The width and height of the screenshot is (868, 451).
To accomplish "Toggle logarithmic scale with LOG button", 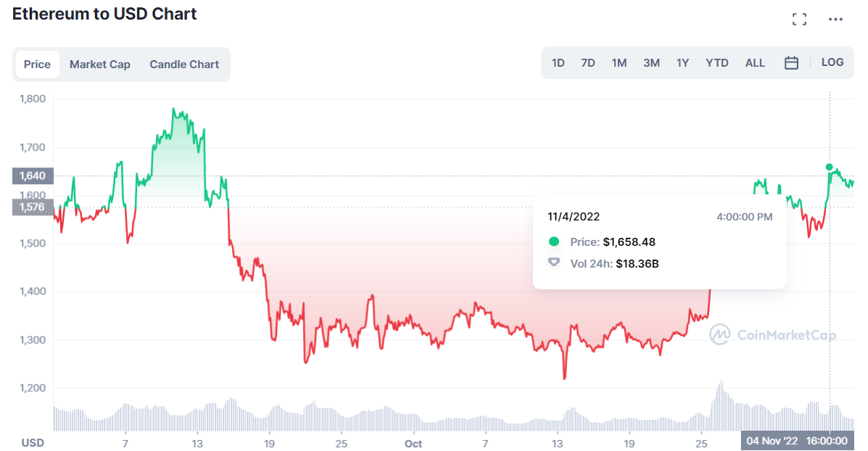I will coord(832,62).
